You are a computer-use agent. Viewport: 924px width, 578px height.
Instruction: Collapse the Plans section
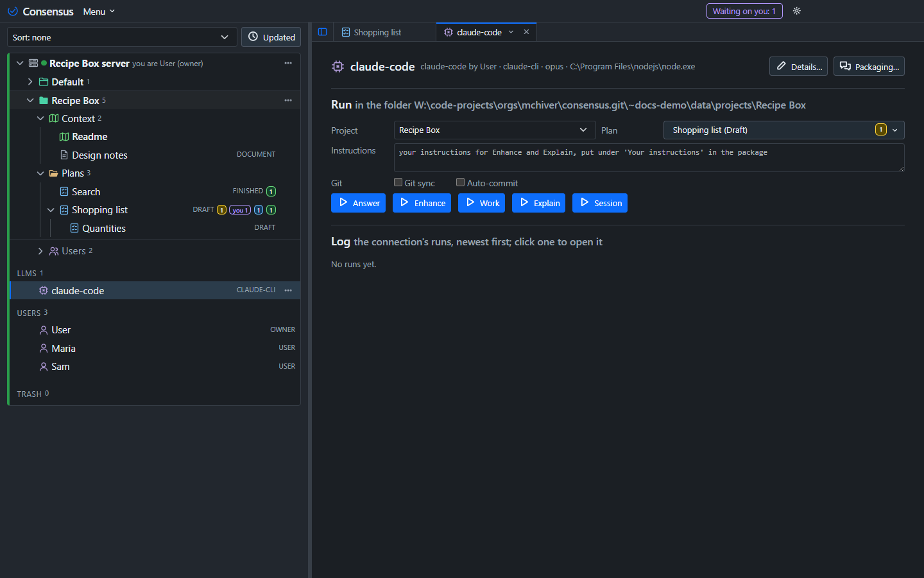pyautogui.click(x=40, y=173)
